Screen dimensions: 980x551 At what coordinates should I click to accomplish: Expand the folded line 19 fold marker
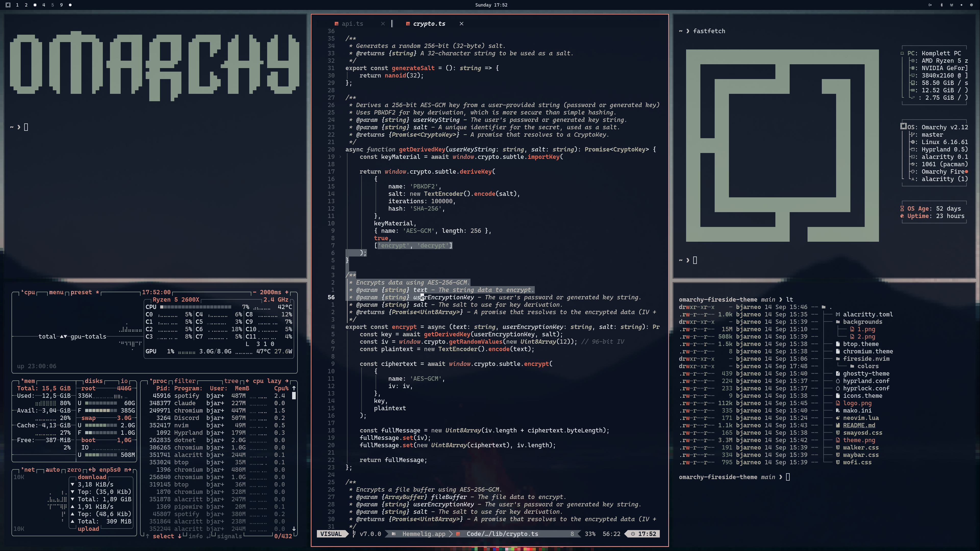click(x=340, y=157)
